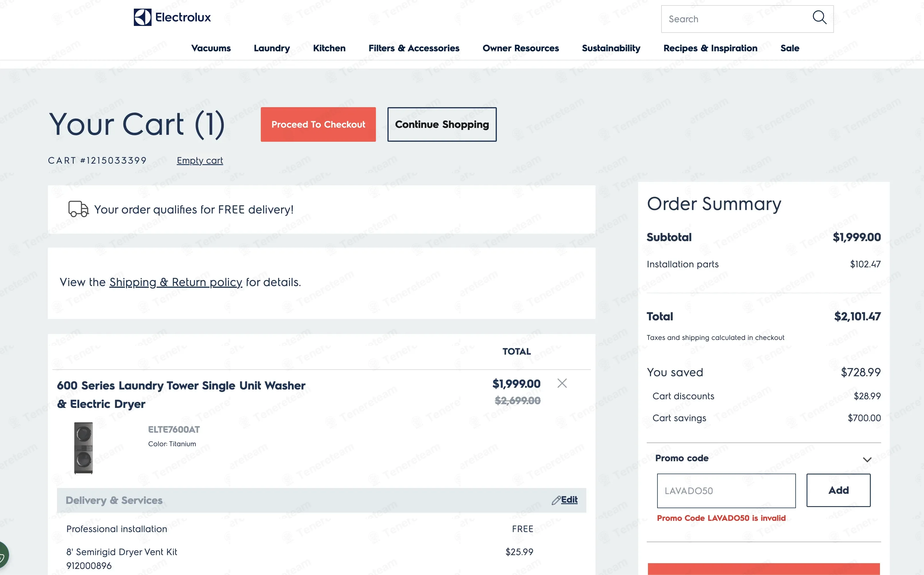Open Recipes & Inspiration menu
This screenshot has width=924, height=575.
[x=710, y=48]
